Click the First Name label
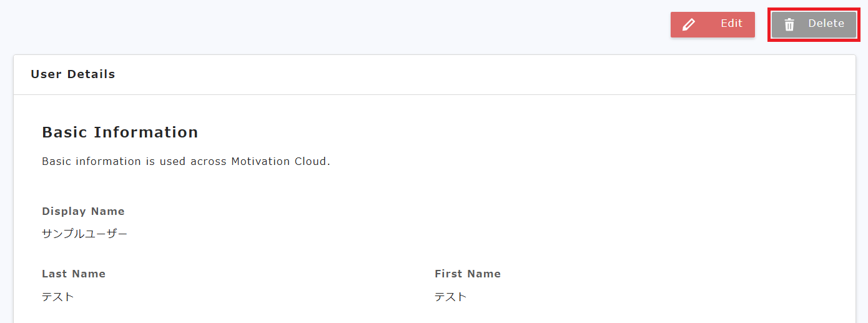Screen dimensions: 868x323 [x=468, y=274]
